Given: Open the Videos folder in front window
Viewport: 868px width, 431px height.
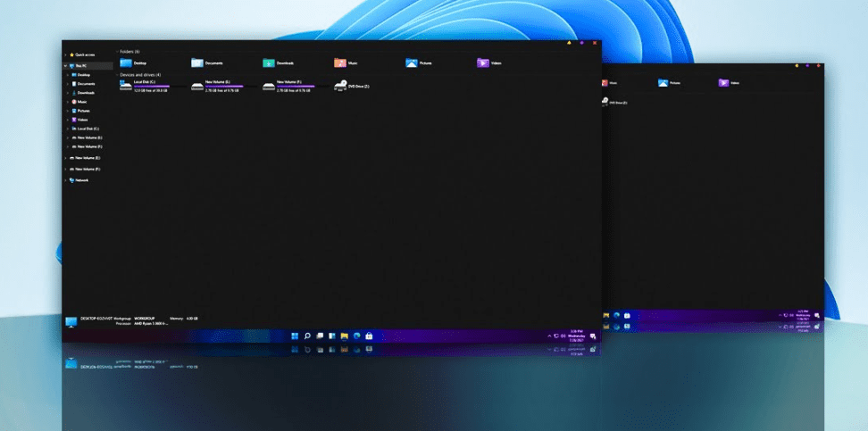Looking at the screenshot, I should (x=489, y=63).
